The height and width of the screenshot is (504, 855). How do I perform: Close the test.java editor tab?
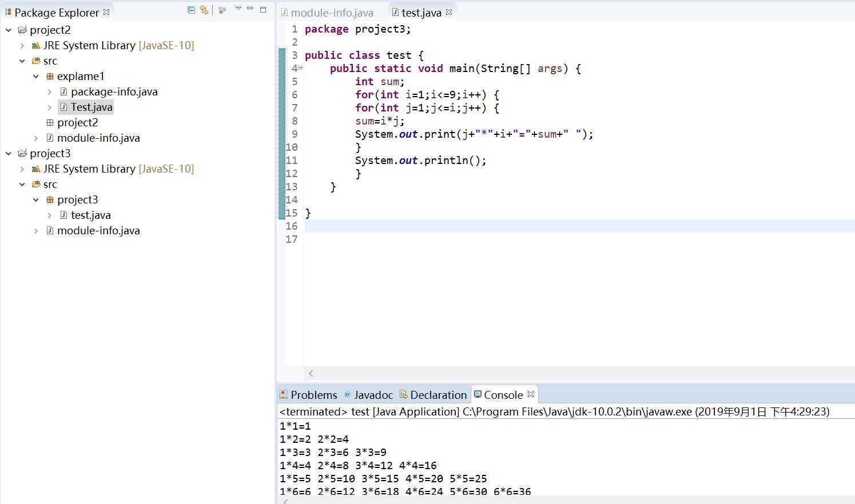click(449, 12)
